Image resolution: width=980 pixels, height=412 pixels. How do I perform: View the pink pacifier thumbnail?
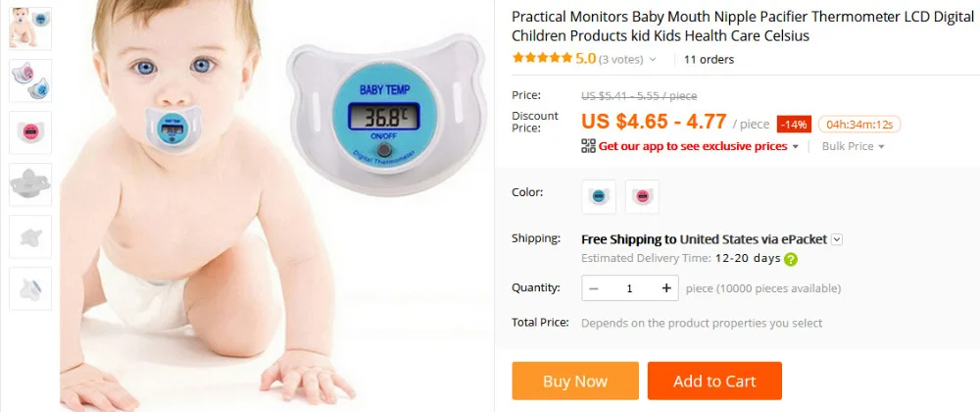click(x=30, y=132)
